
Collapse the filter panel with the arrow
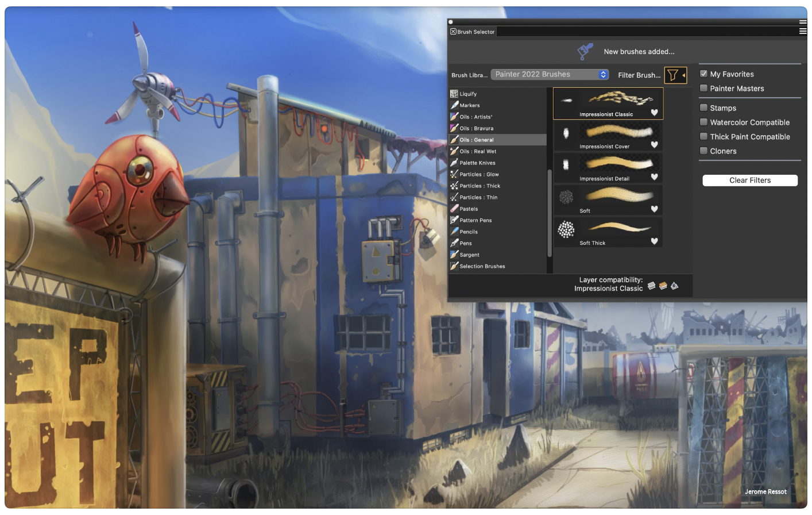pos(683,75)
